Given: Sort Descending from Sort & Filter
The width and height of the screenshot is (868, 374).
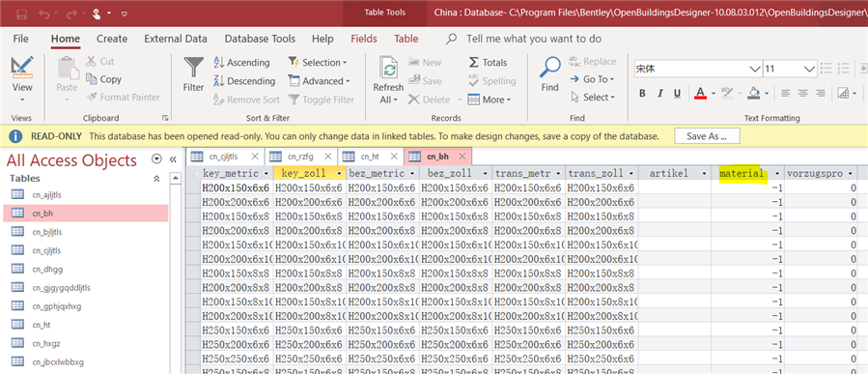Looking at the screenshot, I should click(244, 81).
